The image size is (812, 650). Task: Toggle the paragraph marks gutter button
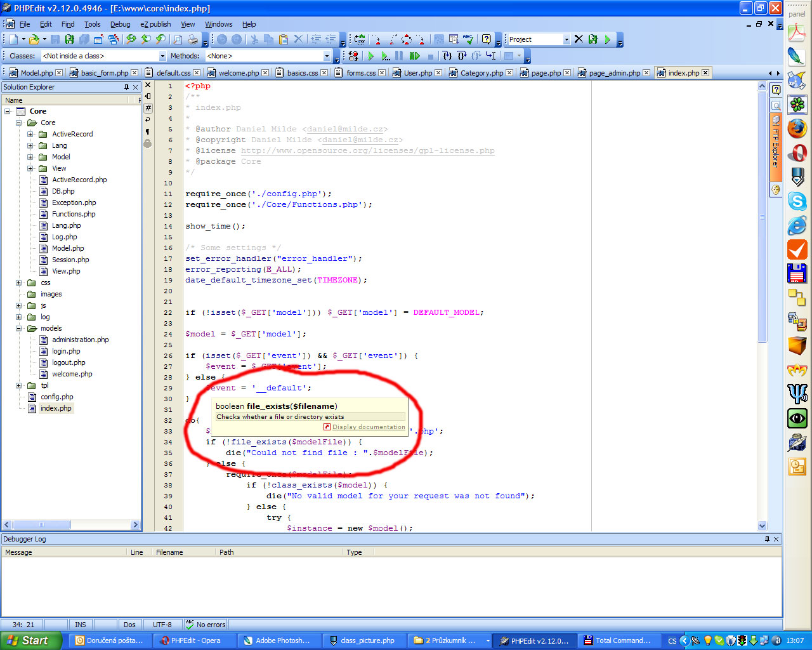(x=148, y=131)
